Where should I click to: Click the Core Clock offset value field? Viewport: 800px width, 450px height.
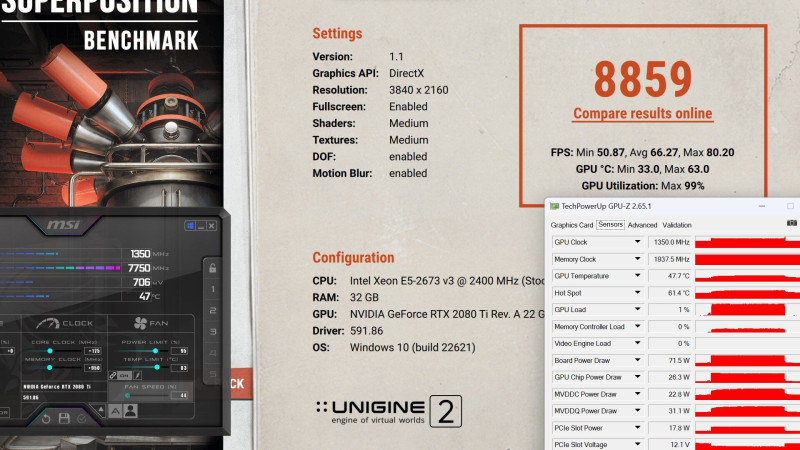click(93, 351)
